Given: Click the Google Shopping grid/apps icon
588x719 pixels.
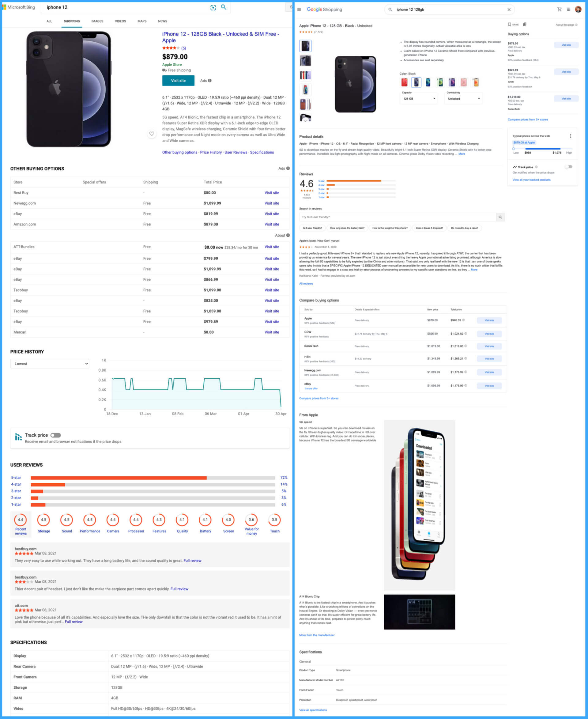Looking at the screenshot, I should 569,9.
